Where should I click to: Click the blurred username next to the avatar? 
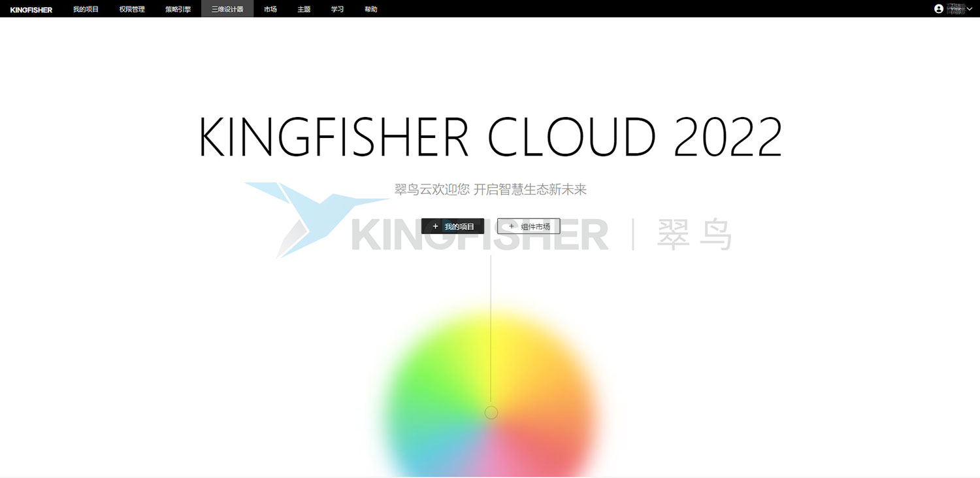956,9
